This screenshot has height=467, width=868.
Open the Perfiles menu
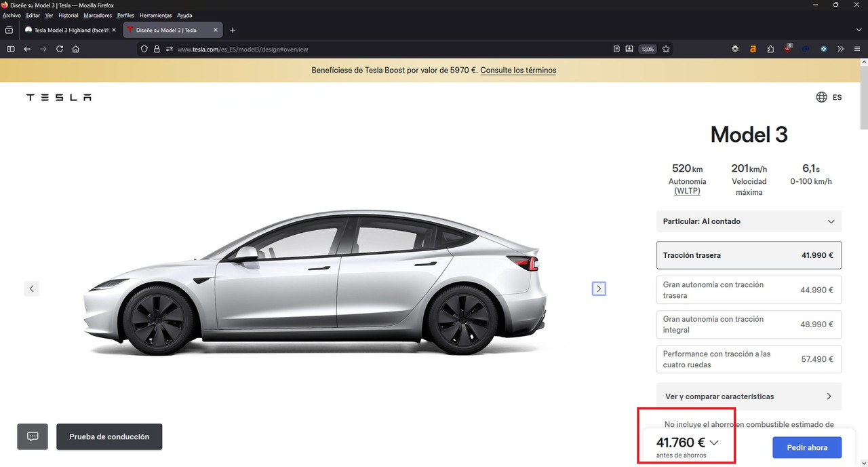point(125,15)
